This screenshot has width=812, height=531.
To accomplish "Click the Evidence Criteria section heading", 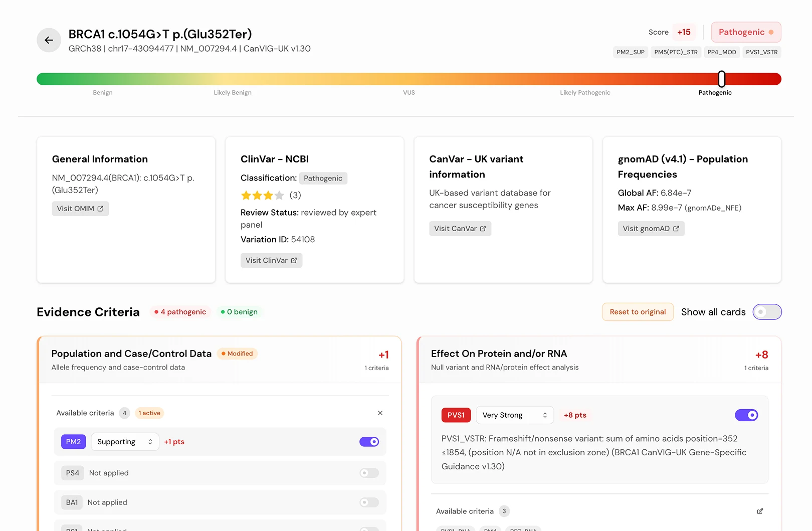I will point(88,312).
